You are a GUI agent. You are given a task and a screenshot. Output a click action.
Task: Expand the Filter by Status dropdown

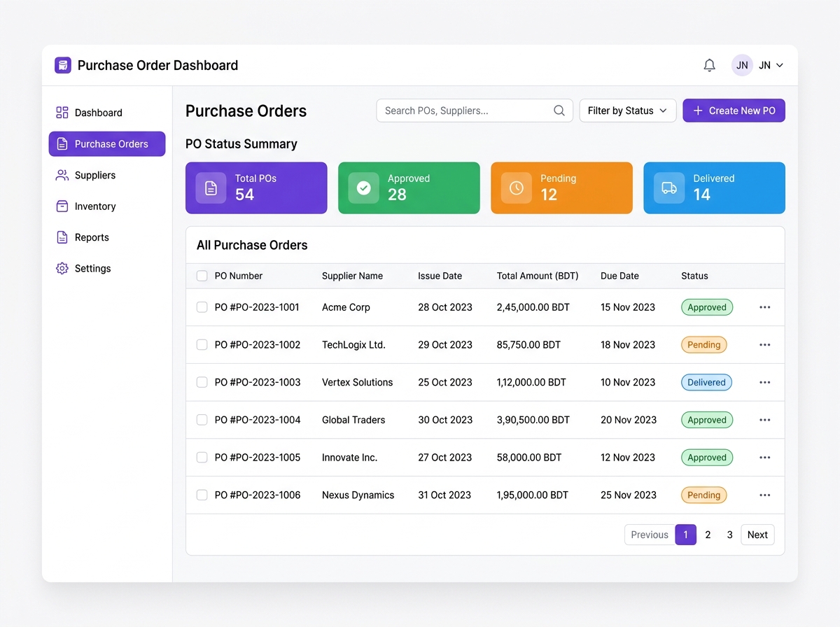tap(628, 111)
